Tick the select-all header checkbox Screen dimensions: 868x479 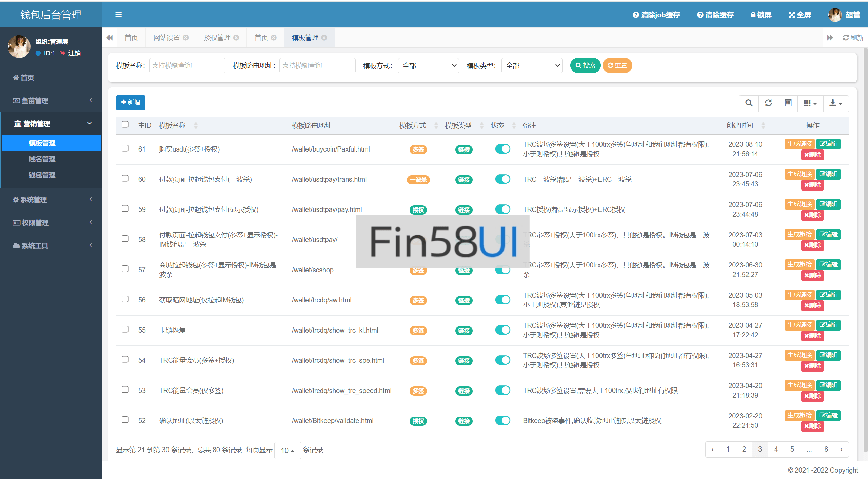(x=125, y=124)
